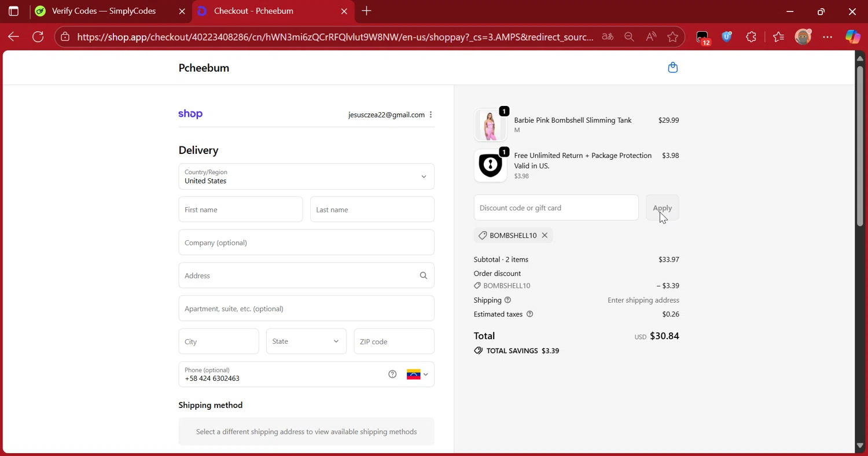Refresh the checkout page
The height and width of the screenshot is (456, 868).
pos(38,37)
